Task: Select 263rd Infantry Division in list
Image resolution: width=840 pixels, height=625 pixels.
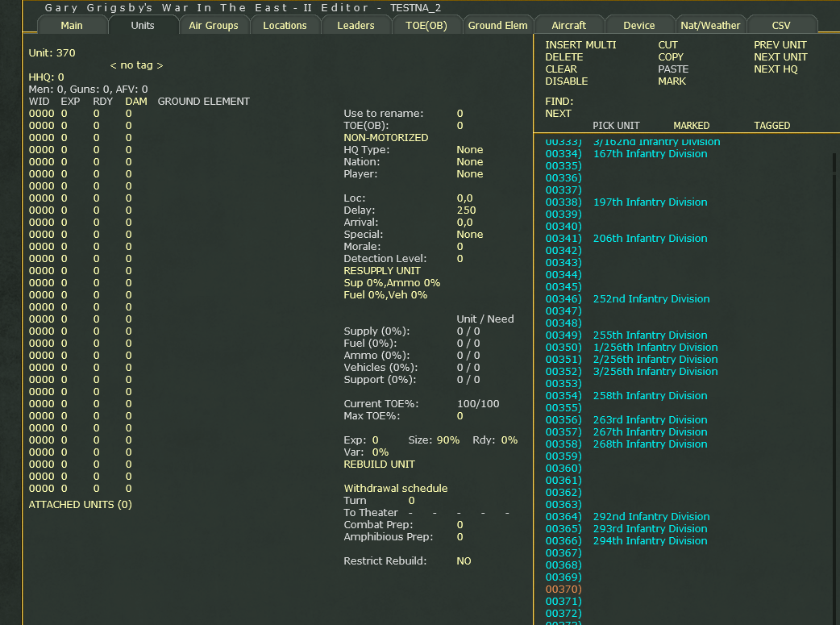Action: click(650, 419)
